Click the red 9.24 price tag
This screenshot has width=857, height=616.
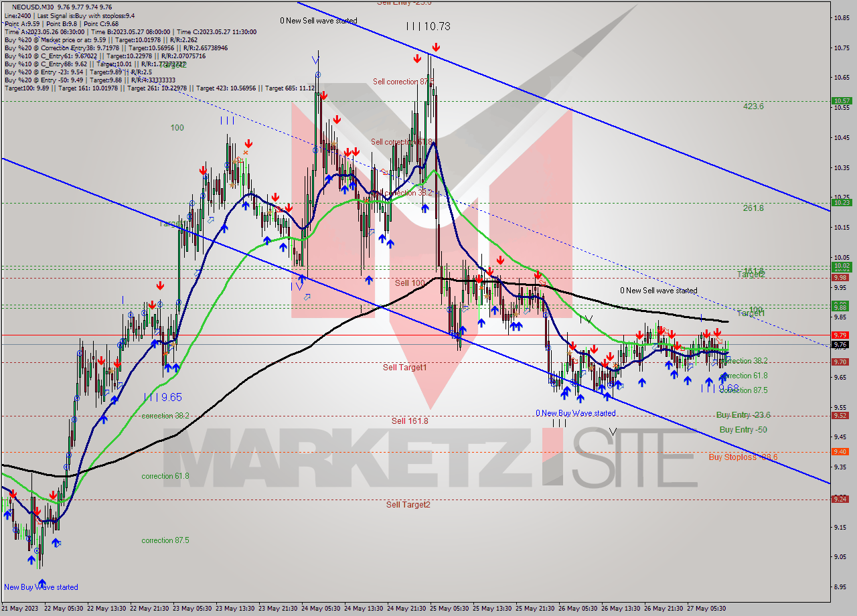click(842, 499)
